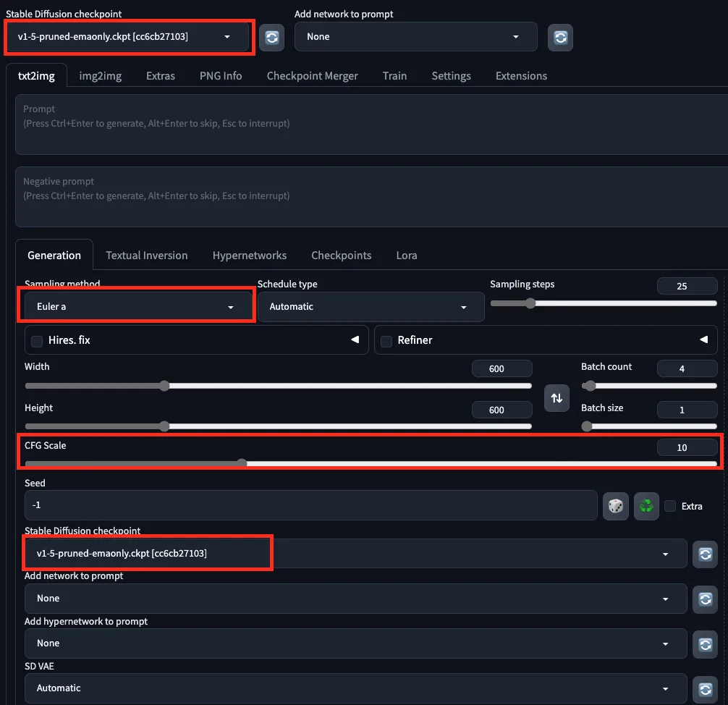
Task: Open the Schedule type dropdown
Action: (370, 307)
